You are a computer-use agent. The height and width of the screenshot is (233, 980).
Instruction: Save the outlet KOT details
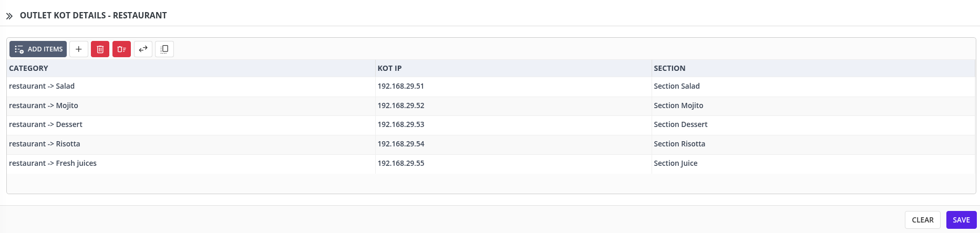tap(961, 220)
